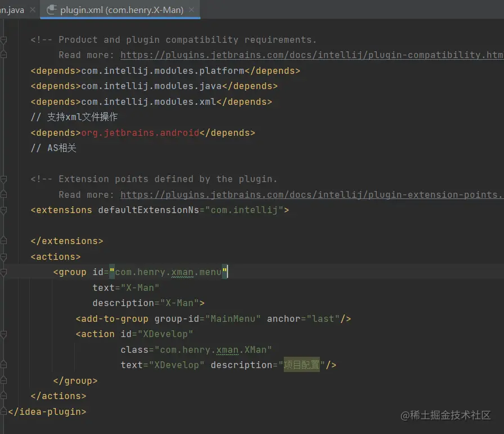Click the '// AS相关' comment line
The image size is (504, 434).
(x=53, y=148)
